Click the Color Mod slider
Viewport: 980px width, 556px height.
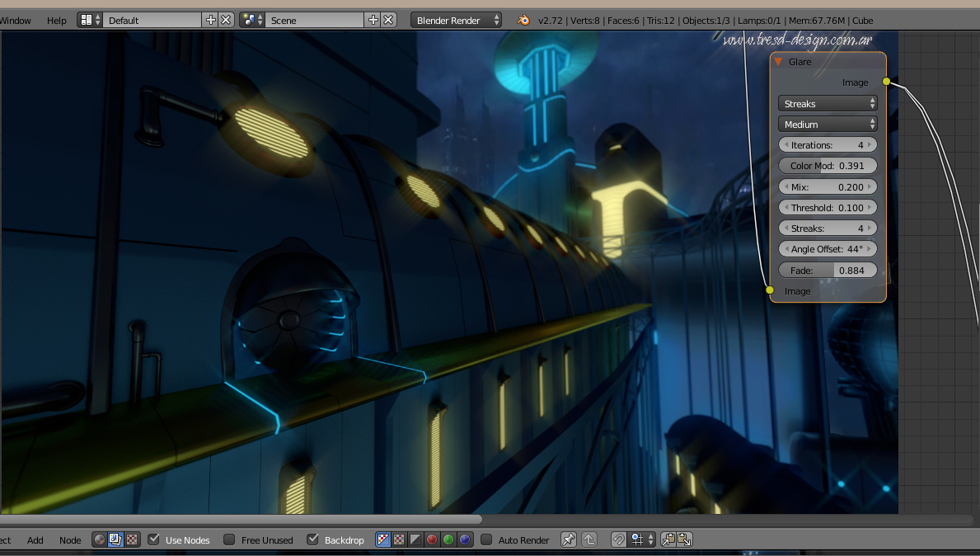[x=828, y=166]
